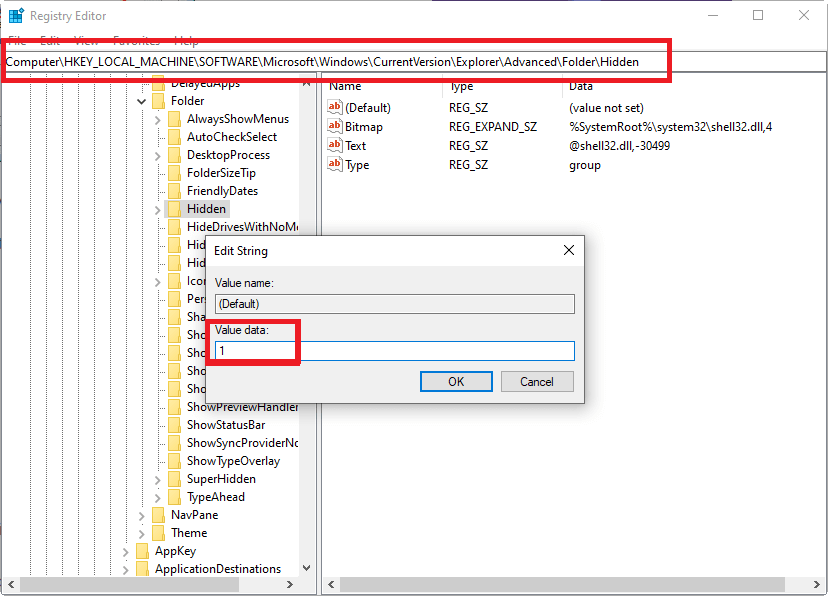The width and height of the screenshot is (828, 596).
Task: Click the Value name field showing (Default)
Action: coord(394,304)
